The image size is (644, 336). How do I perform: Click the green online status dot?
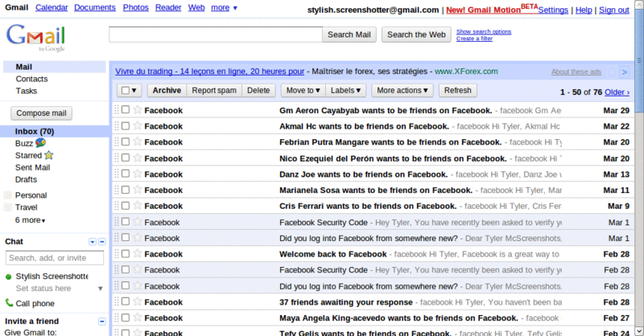[8, 277]
